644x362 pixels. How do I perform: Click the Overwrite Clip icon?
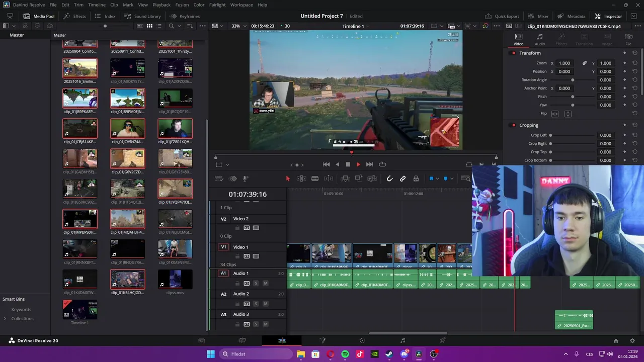coord(359,178)
